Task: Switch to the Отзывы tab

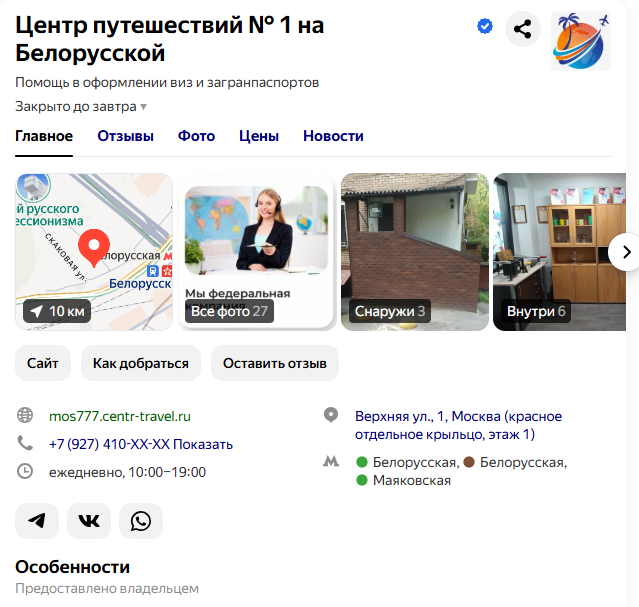Action: (x=125, y=136)
